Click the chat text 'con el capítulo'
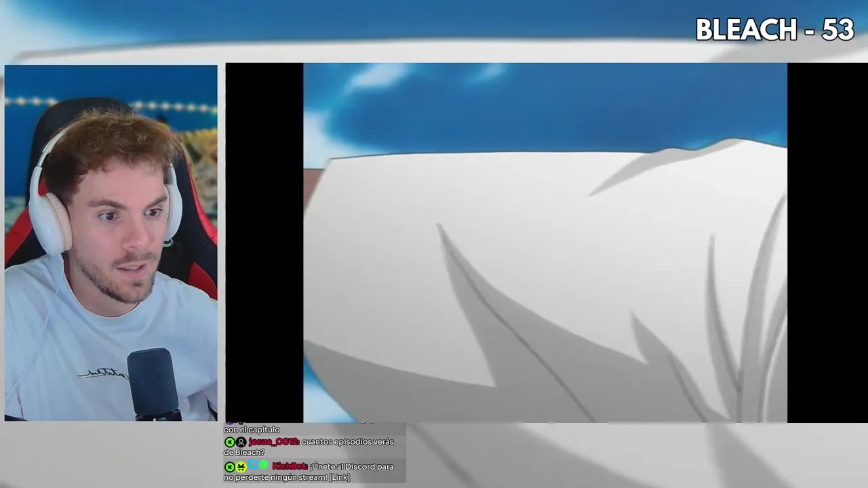 pos(252,430)
